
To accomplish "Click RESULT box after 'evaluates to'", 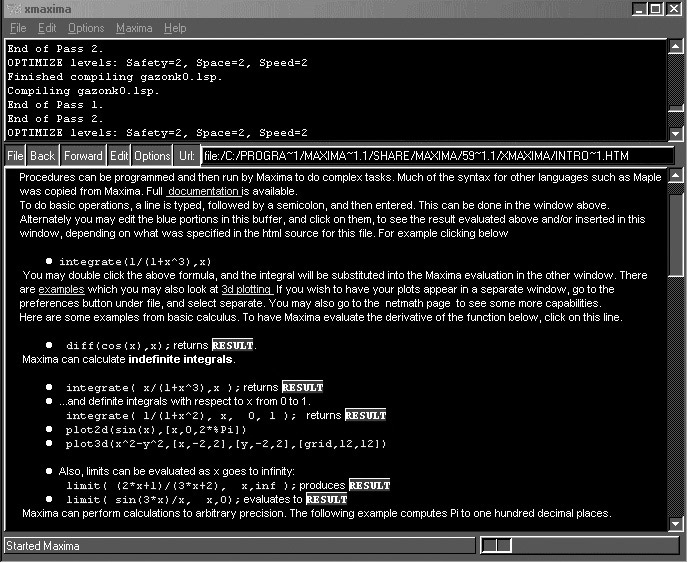I will pos(326,499).
